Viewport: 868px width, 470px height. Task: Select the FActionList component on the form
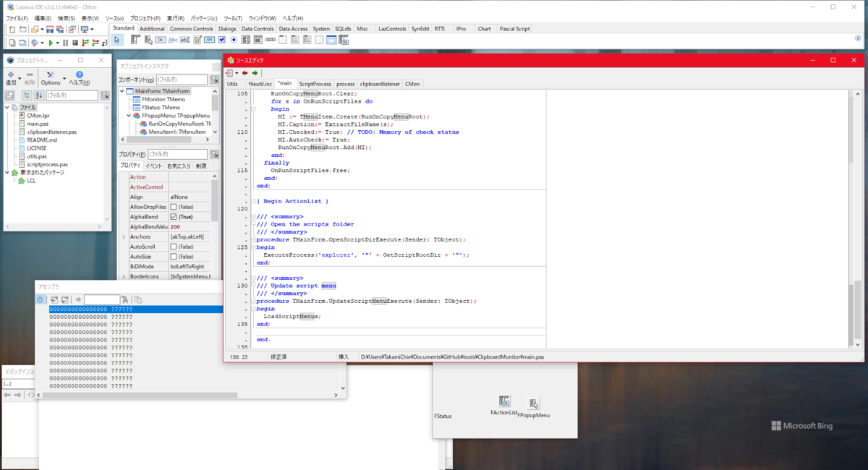point(504,401)
